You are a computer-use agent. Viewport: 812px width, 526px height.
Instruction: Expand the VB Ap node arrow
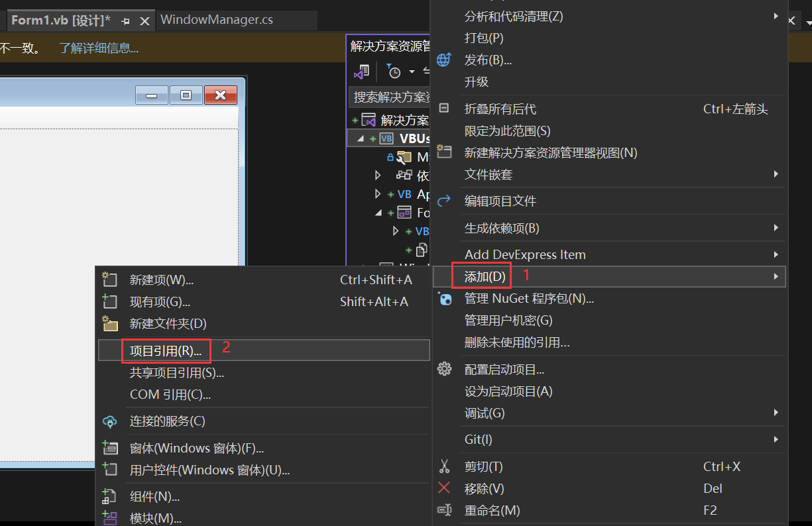coord(378,194)
